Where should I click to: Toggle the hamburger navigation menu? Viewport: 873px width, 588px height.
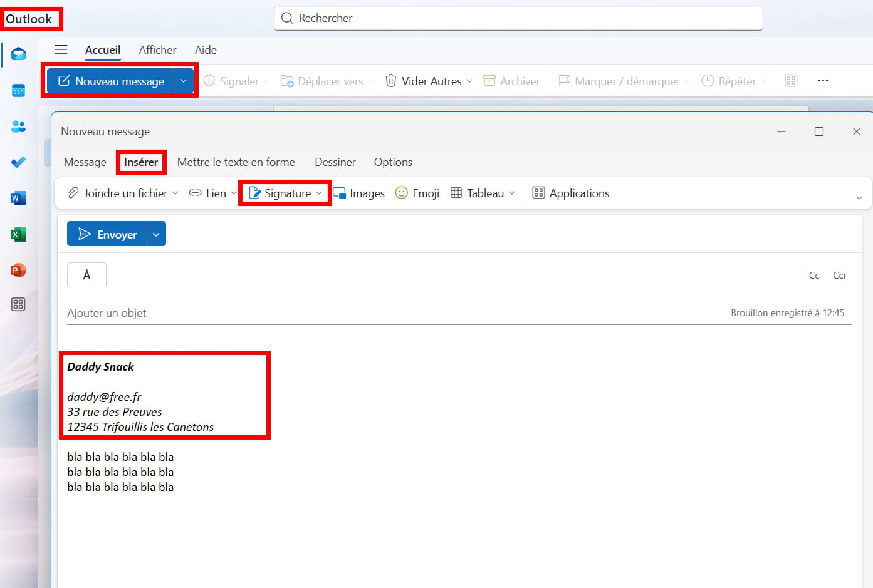tap(61, 50)
